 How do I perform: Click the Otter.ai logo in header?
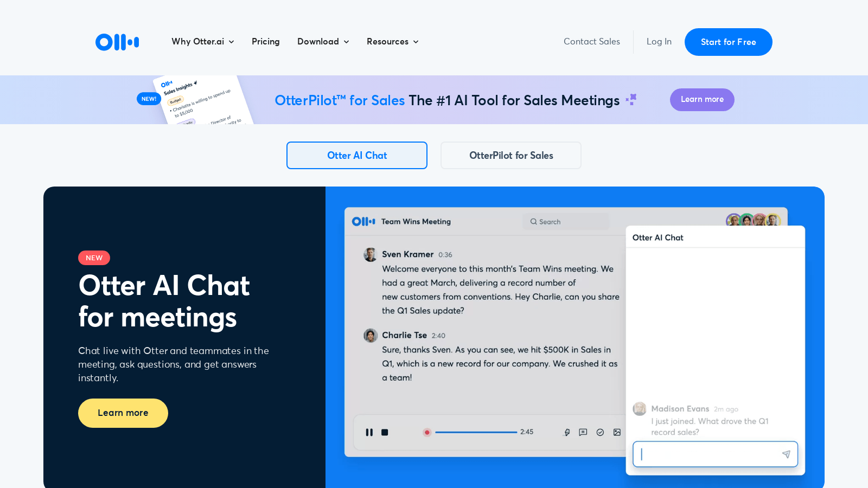pyautogui.click(x=117, y=42)
